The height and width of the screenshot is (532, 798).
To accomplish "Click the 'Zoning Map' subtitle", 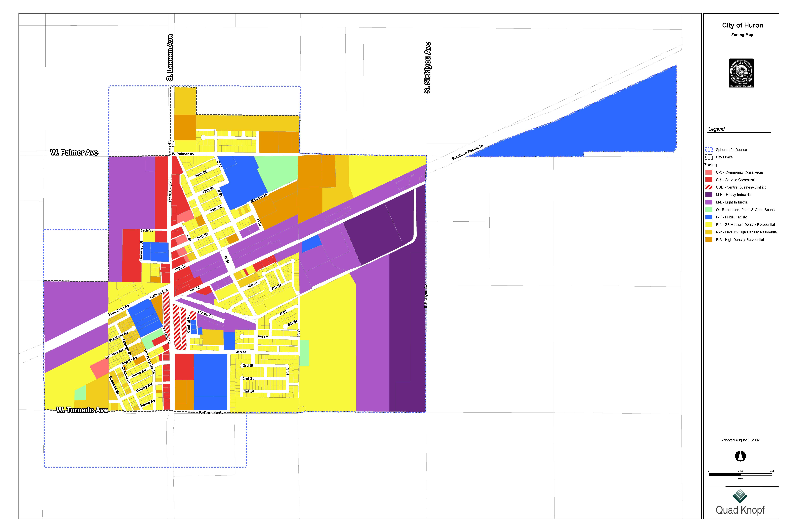I will [x=742, y=35].
